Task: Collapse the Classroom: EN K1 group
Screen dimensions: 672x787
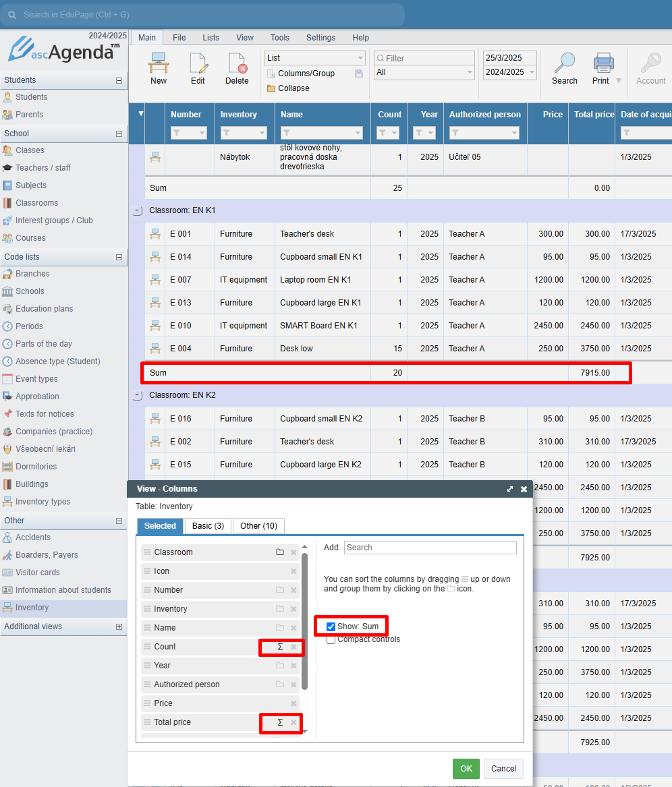Action: tap(138, 210)
